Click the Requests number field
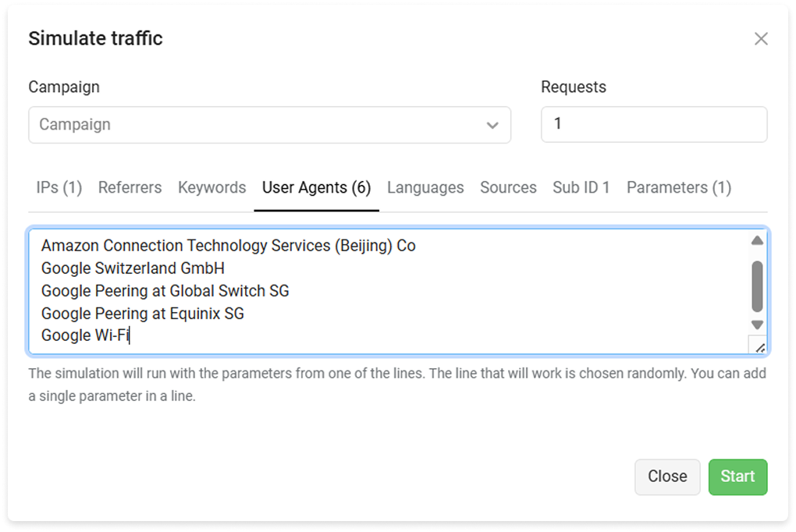Screen dimensions: 796x532 click(653, 125)
